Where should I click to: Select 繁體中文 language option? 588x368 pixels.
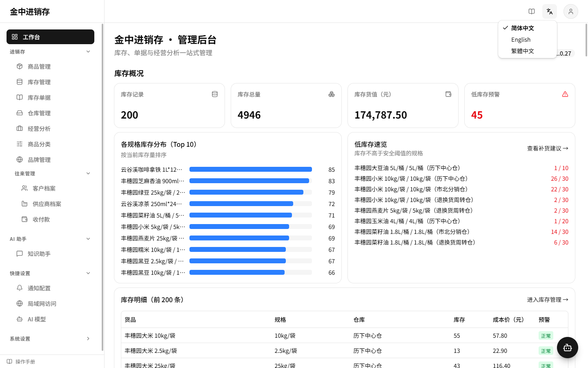[528, 51]
